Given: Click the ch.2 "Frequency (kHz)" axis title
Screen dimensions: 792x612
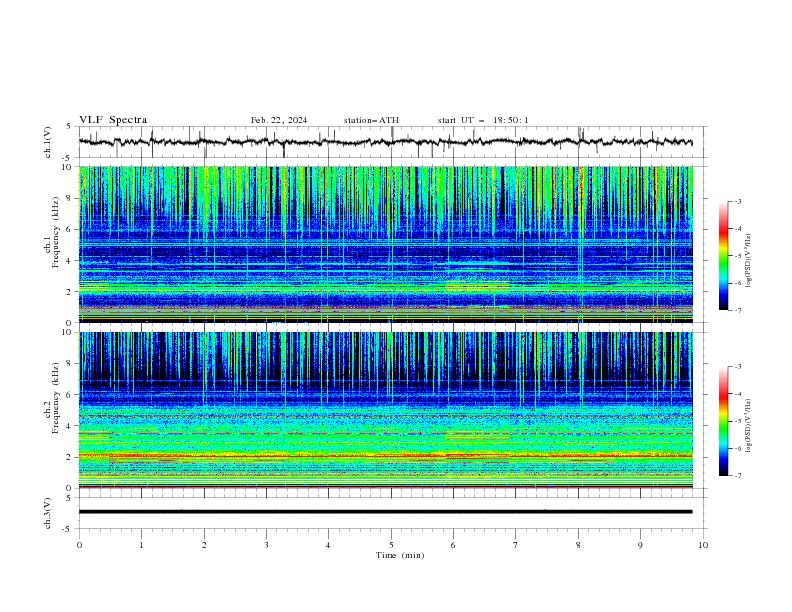Looking at the screenshot, I should [x=56, y=398].
